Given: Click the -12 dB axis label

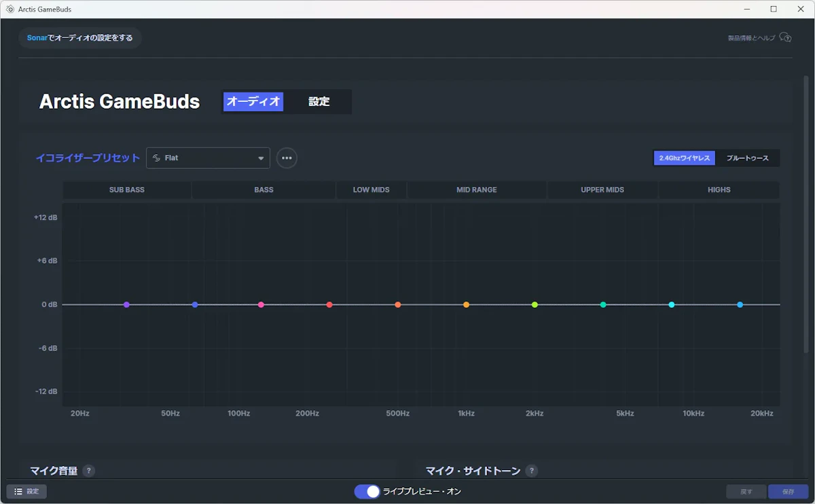Looking at the screenshot, I should (46, 392).
